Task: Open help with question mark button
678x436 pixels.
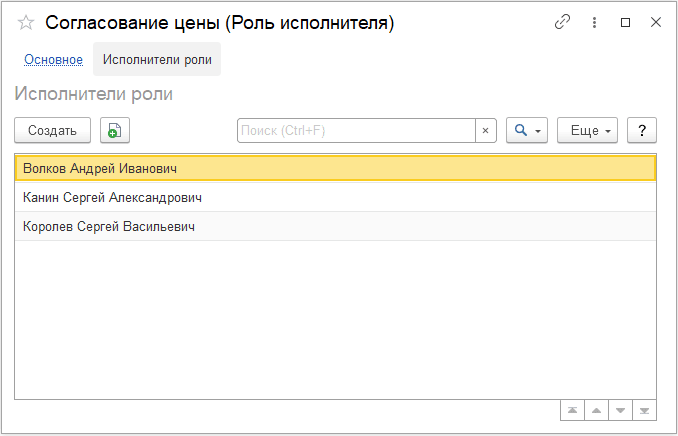Action: pyautogui.click(x=642, y=130)
